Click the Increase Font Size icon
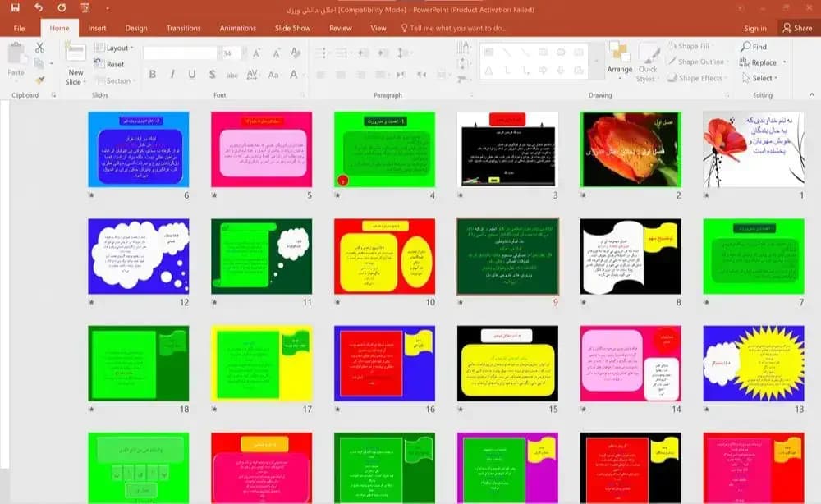Image resolution: width=821 pixels, height=504 pixels. (256, 53)
